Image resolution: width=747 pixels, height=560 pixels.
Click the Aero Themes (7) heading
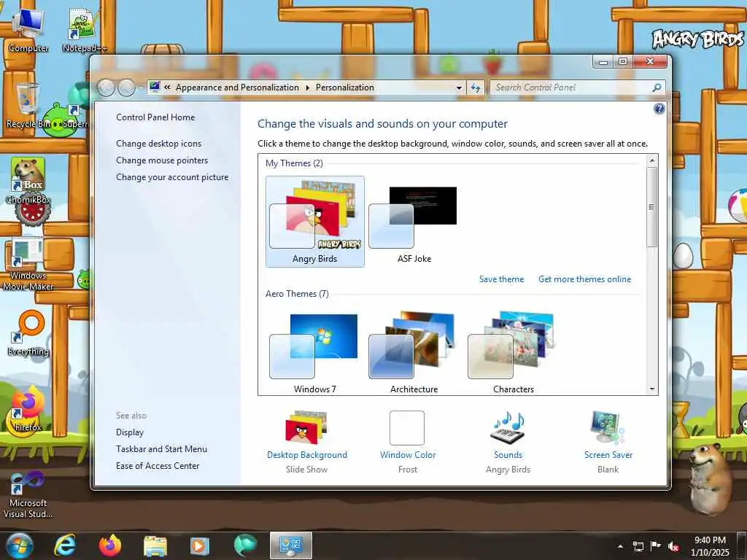pyautogui.click(x=297, y=293)
